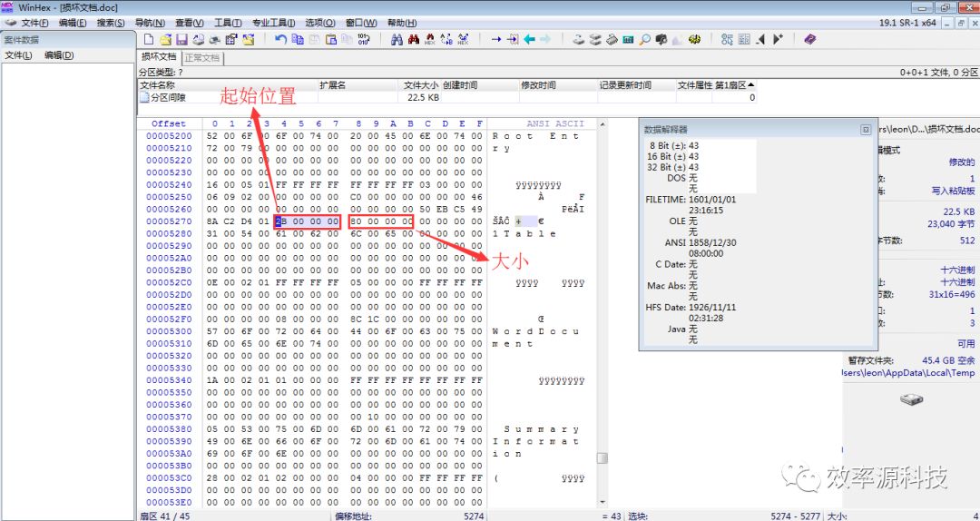Click the hex view vertical scrollbar thumb
This screenshot has height=521, width=980.
click(603, 458)
